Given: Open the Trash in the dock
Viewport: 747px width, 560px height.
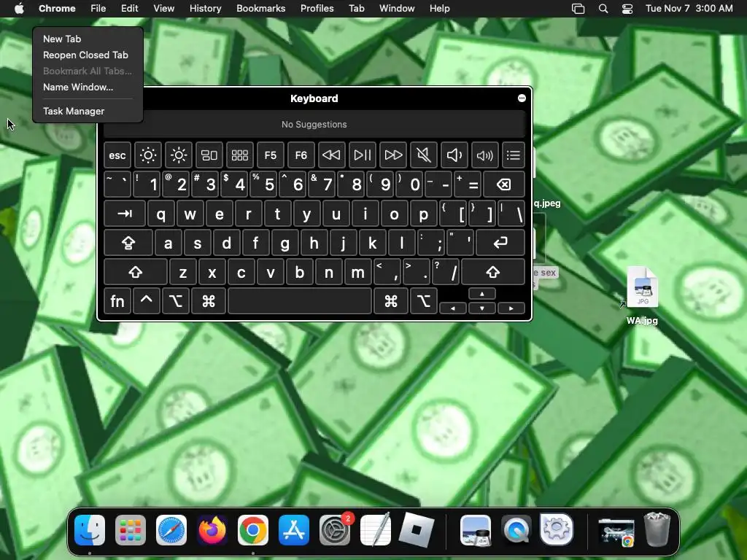Looking at the screenshot, I should [657, 529].
